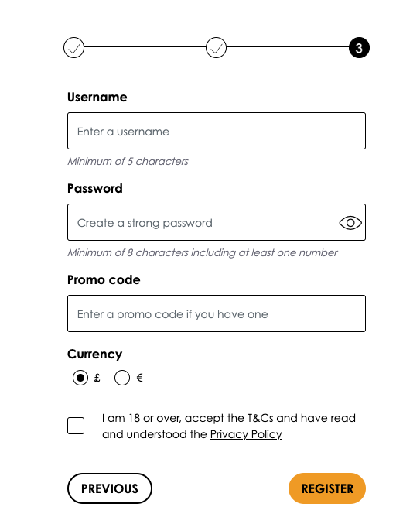The width and height of the screenshot is (420, 531).
Task: Open the Privacy Policy link
Action: [246, 434]
